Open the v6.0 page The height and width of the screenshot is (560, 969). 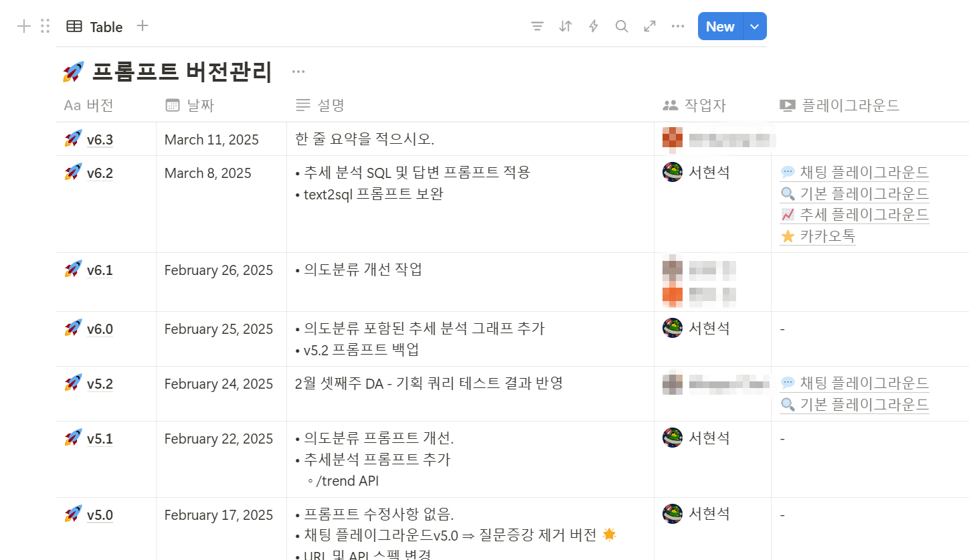[x=100, y=329]
